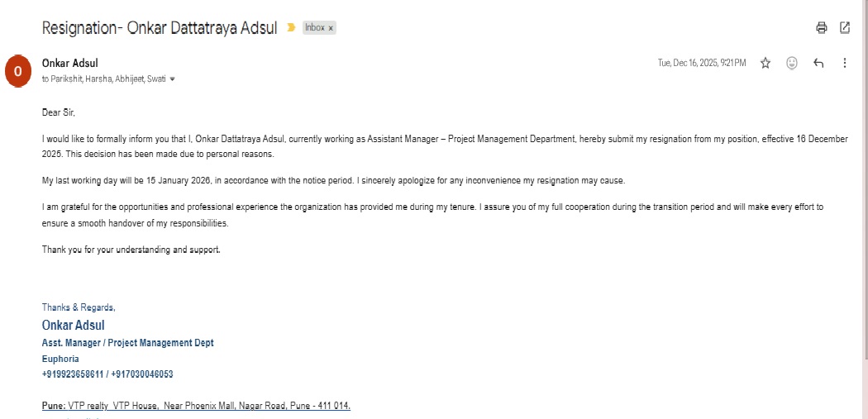Open the Pune VTP House address link
This screenshot has height=419, width=868.
[209, 406]
